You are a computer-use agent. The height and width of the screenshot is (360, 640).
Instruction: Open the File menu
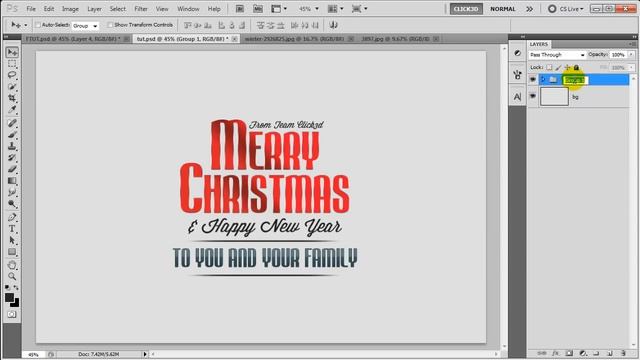pos(31,9)
